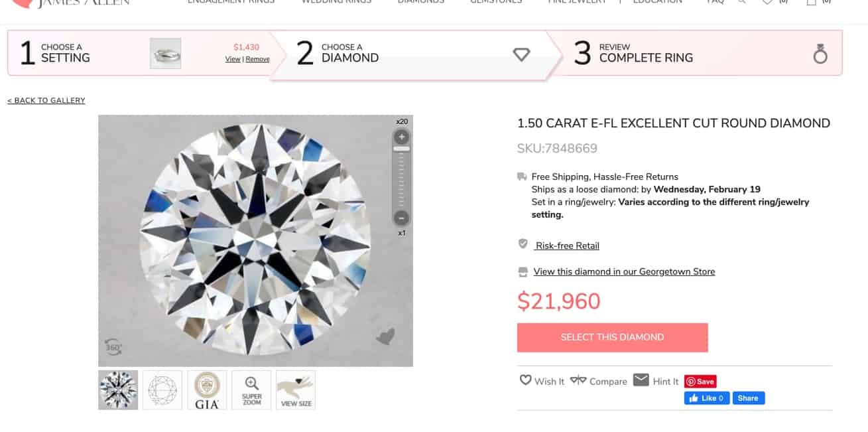Click the diamond icon in step 2
The width and height of the screenshot is (868, 432).
pyautogui.click(x=521, y=54)
